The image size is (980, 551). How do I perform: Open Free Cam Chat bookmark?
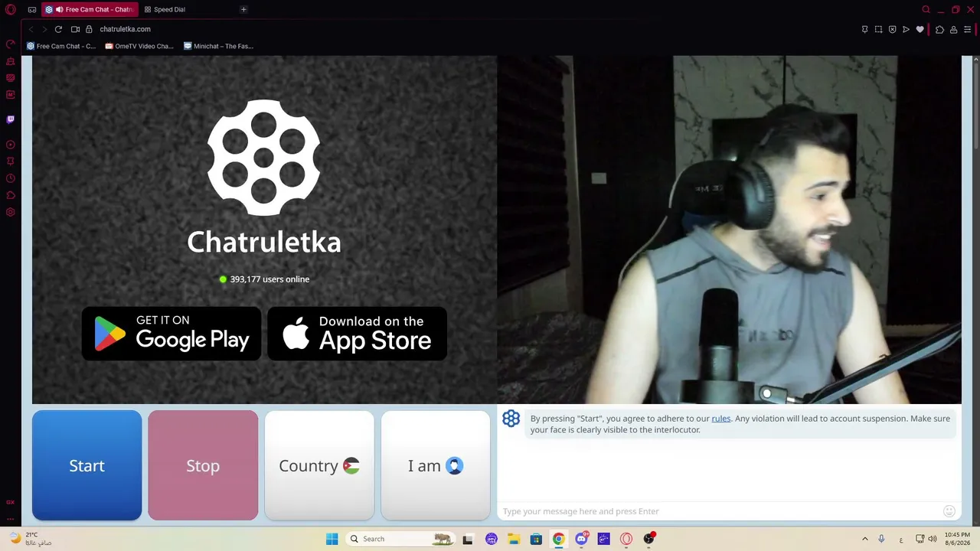pos(61,46)
